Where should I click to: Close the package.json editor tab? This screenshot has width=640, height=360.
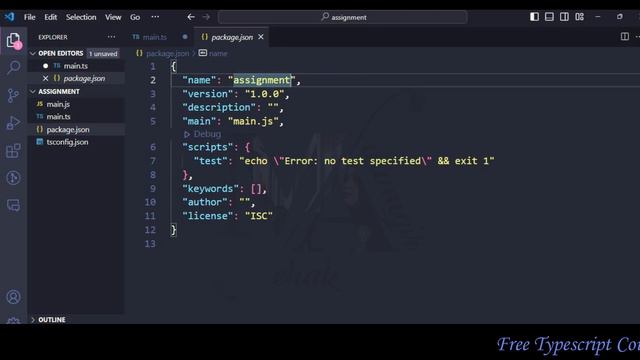[x=261, y=37]
